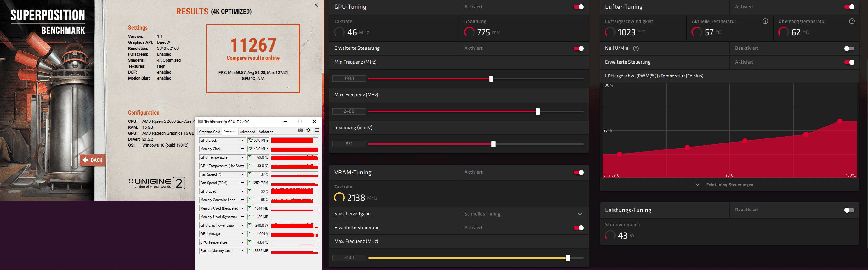Switch to GPU-Z Graphics Card tab
Screen dimensions: 868x270
(x=210, y=132)
